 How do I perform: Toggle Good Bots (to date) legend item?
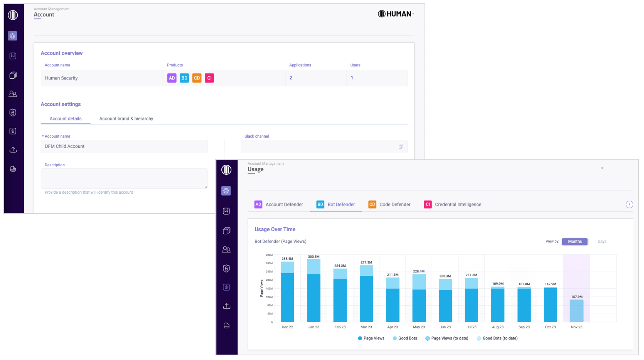tap(497, 338)
